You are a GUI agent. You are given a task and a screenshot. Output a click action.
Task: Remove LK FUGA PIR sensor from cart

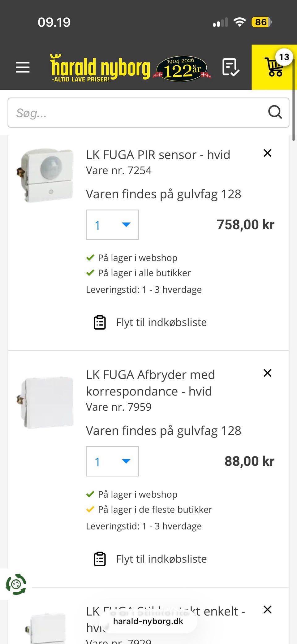pos(267,153)
